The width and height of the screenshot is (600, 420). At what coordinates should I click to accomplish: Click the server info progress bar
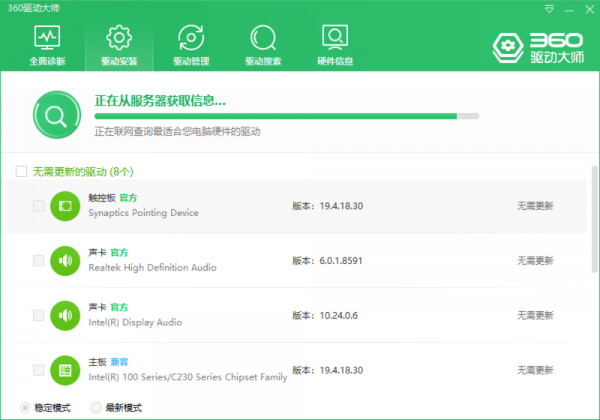287,116
